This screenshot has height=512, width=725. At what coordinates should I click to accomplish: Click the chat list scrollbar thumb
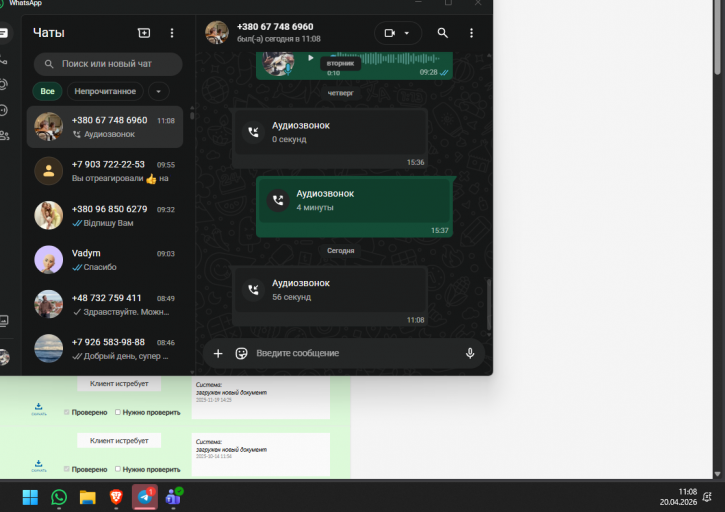(192, 115)
